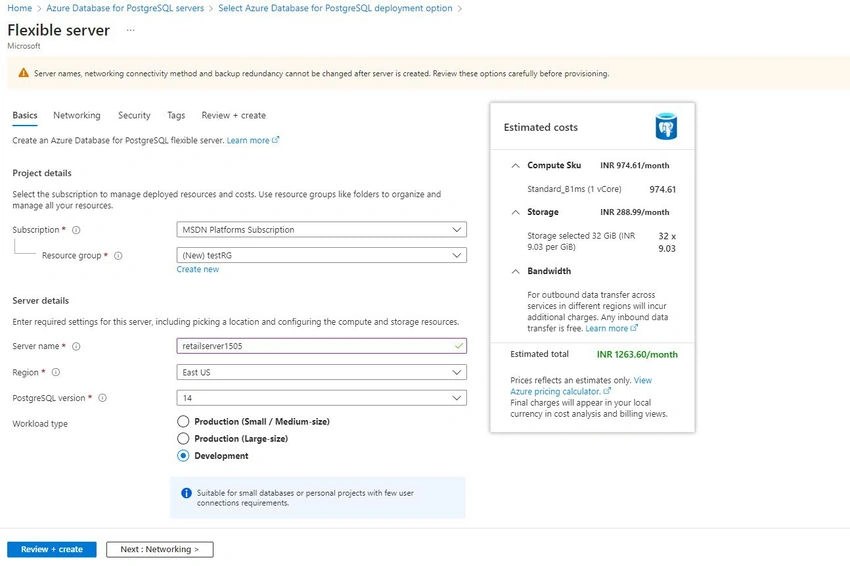This screenshot has width=850, height=566.
Task: Click the PostgreSQL elephant icon in Estimated costs
Action: point(666,127)
